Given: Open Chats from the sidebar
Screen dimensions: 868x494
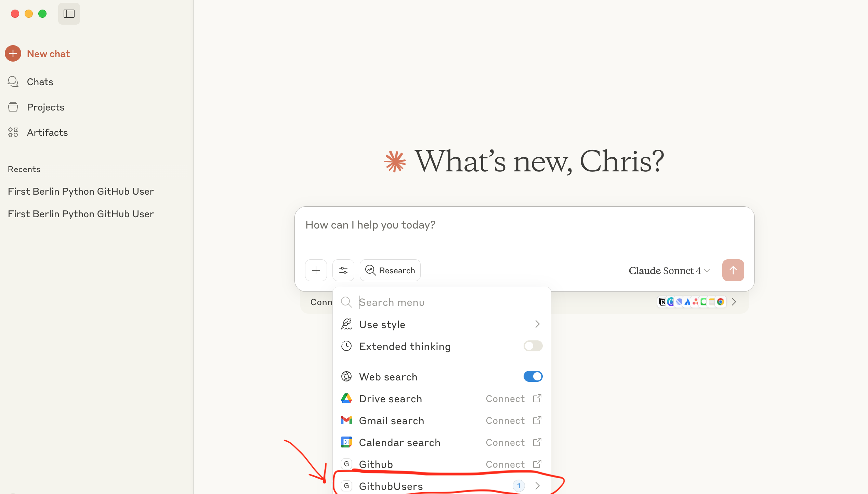Looking at the screenshot, I should 40,82.
